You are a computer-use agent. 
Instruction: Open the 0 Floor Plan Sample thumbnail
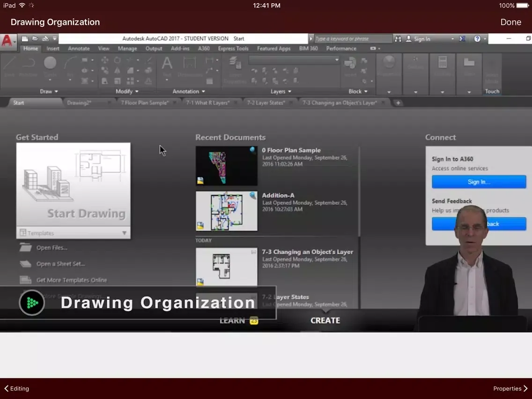coord(226,166)
